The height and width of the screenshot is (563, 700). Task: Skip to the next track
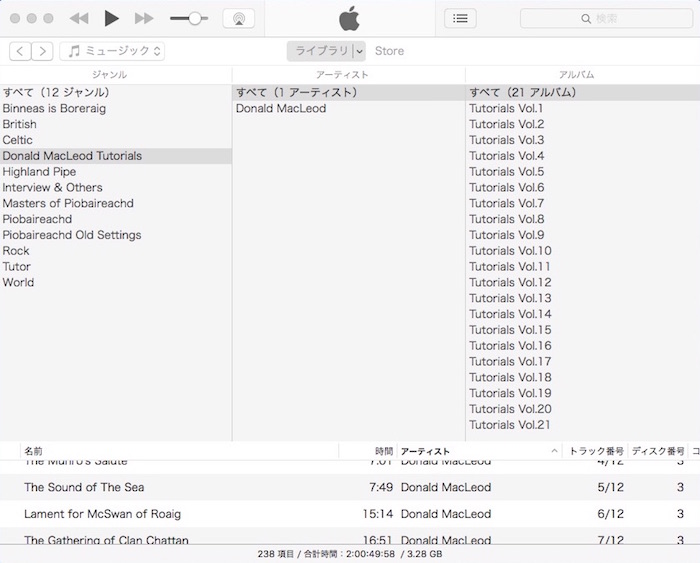(x=144, y=18)
